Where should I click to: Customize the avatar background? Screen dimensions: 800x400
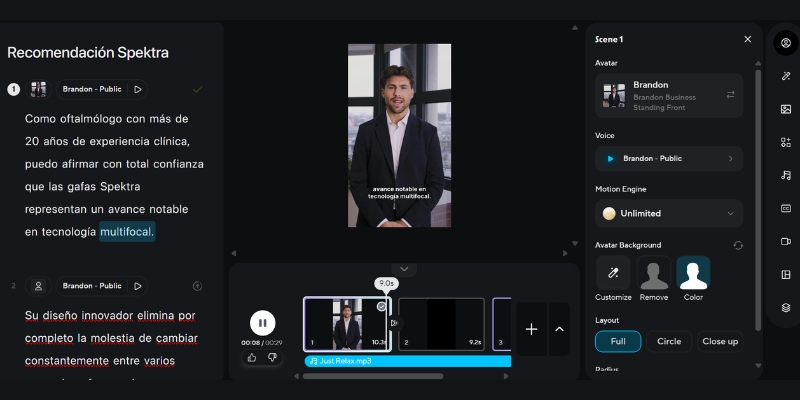[613, 273]
